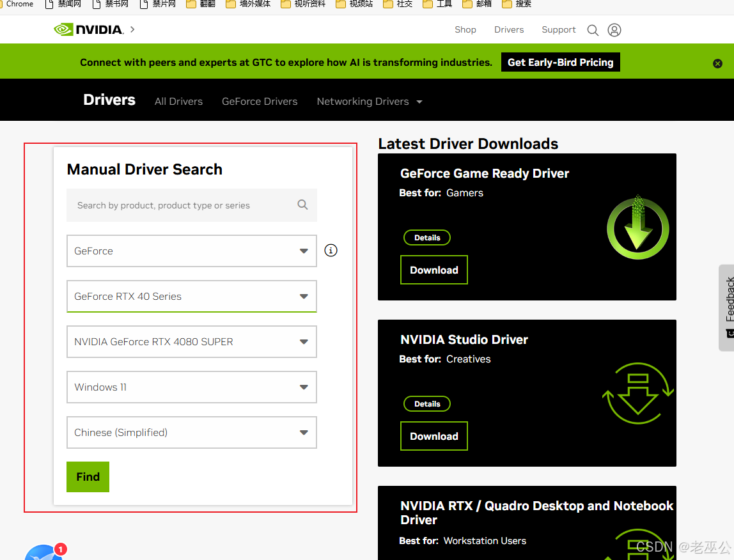The height and width of the screenshot is (560, 734).
Task: Open the 禁闻网 bookmark
Action: point(63,4)
